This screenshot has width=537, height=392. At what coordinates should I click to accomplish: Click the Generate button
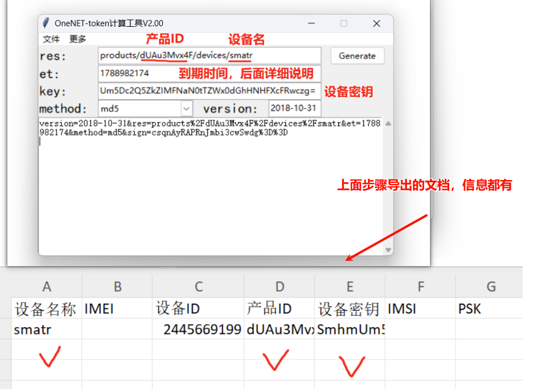click(357, 56)
